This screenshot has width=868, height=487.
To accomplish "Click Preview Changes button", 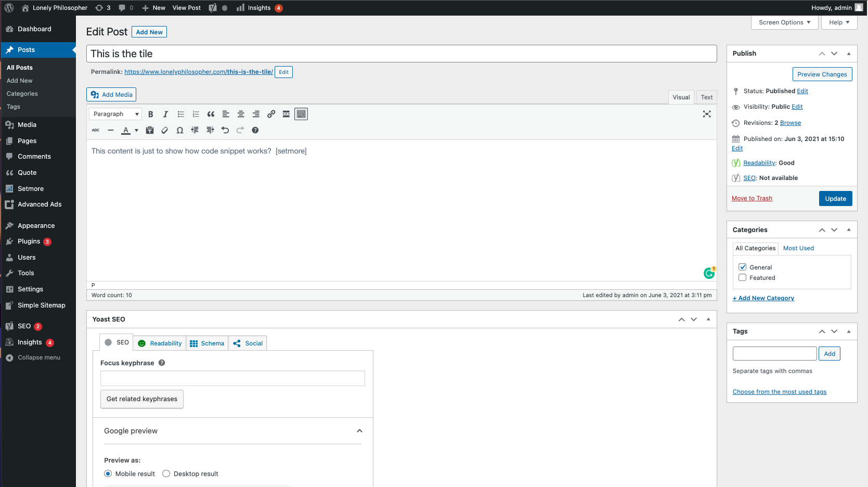I will pos(822,74).
